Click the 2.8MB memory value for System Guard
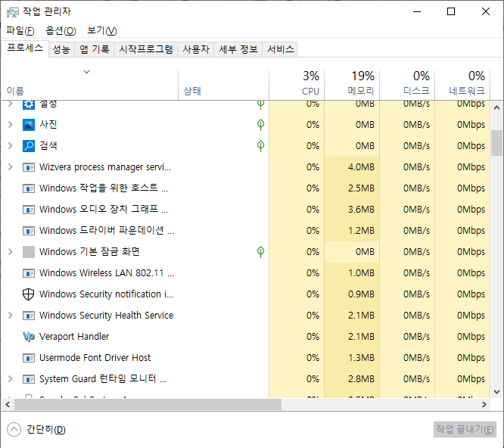The width and height of the screenshot is (504, 448). tap(361, 379)
